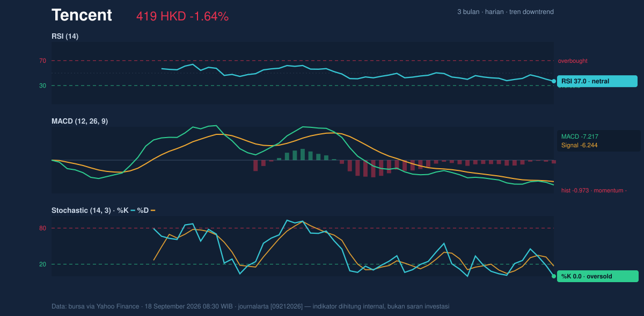Viewport: 644px width, 316px height.
Task: Select the Signal -6.244 value
Action: [580, 145]
